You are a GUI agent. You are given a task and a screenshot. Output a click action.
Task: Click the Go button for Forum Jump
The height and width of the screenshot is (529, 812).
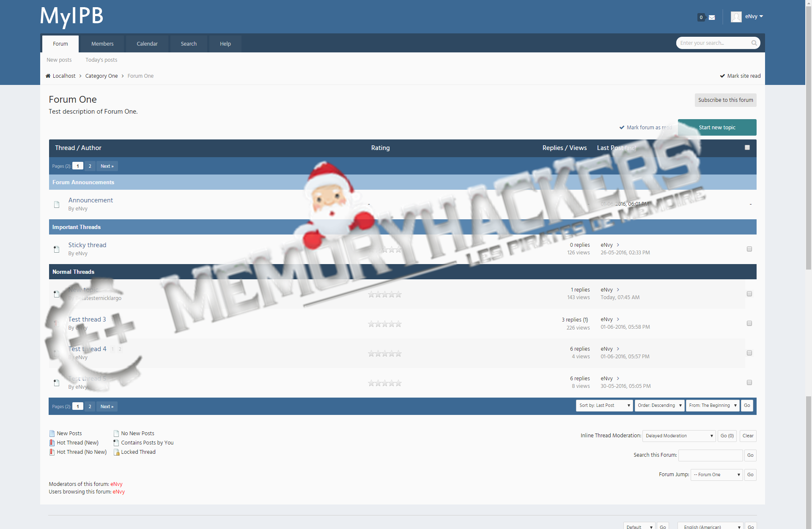tap(750, 475)
